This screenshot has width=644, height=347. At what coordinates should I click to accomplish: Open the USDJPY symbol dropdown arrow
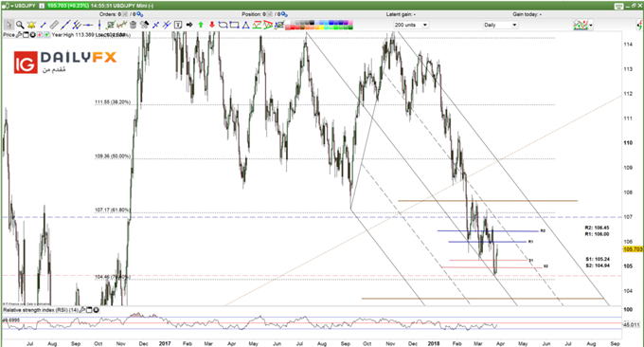(12, 6)
